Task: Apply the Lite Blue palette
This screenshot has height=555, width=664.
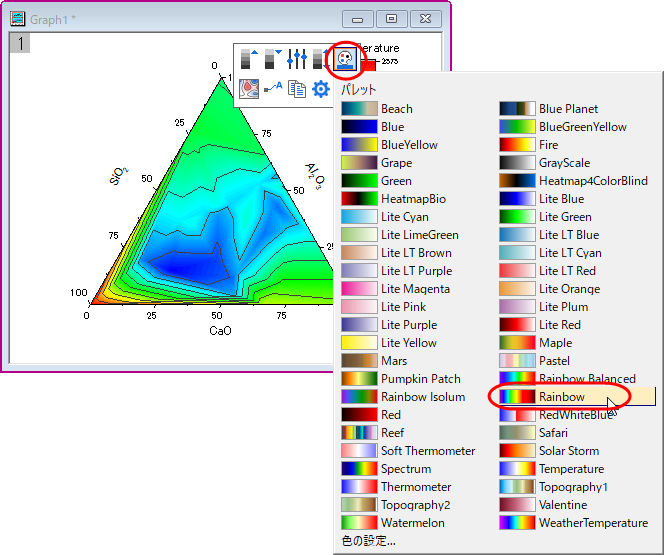Action: point(542,199)
